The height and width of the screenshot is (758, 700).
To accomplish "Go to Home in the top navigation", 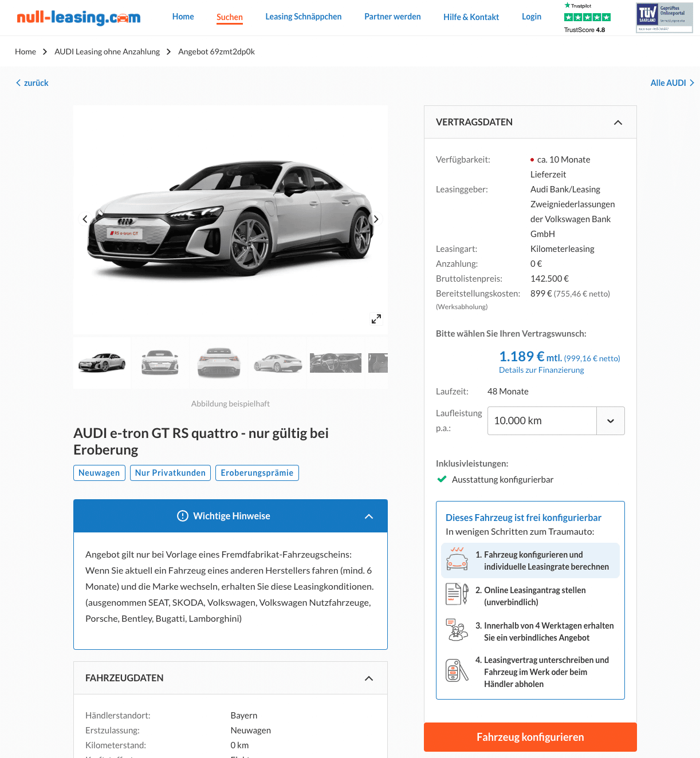I will pos(183,17).
